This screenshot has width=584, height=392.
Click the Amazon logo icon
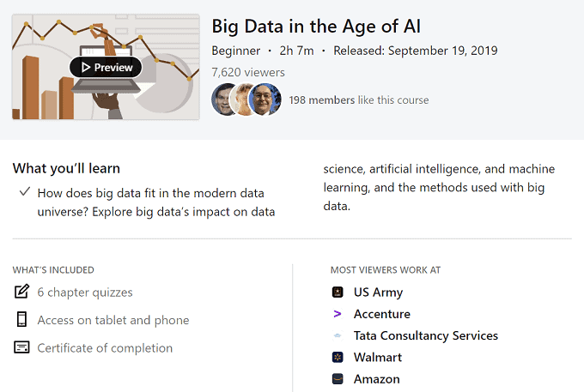click(338, 378)
